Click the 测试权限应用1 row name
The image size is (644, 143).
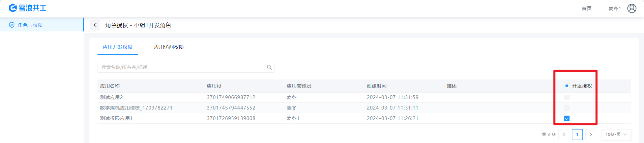116,118
